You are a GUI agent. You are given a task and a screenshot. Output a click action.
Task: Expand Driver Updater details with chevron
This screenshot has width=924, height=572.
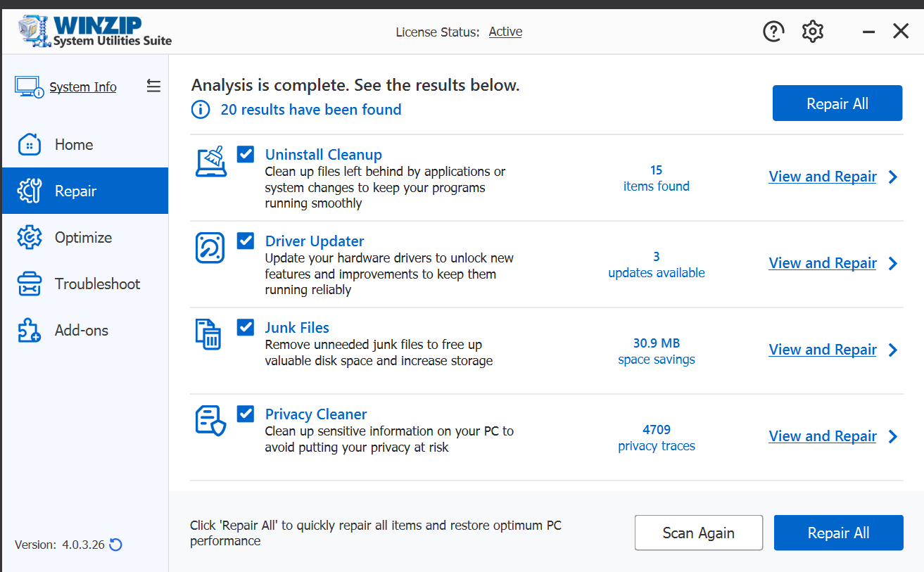click(893, 263)
